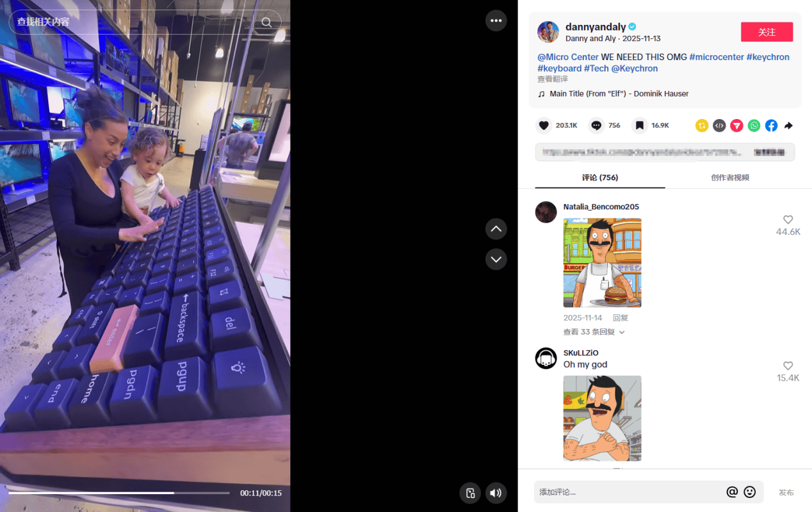Share the video to WhatsApp

point(754,125)
